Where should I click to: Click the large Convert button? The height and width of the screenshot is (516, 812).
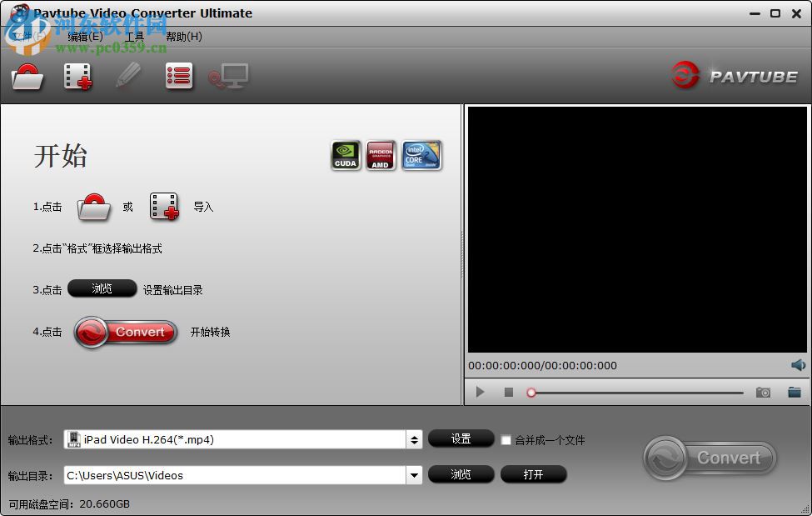point(709,458)
